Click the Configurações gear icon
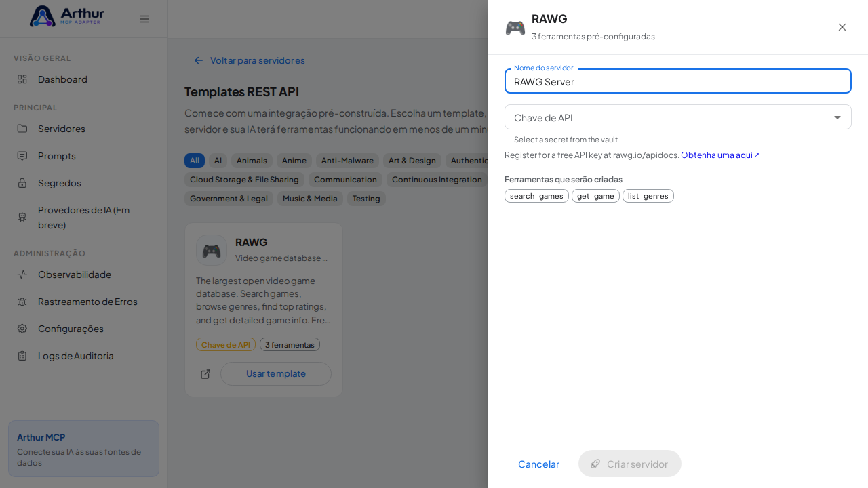 click(x=22, y=329)
